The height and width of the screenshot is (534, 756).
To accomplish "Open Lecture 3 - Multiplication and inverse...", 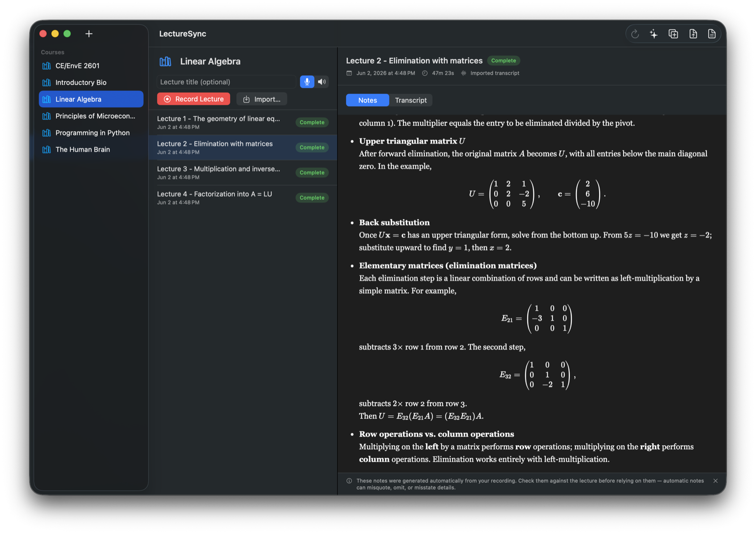I will click(x=243, y=172).
